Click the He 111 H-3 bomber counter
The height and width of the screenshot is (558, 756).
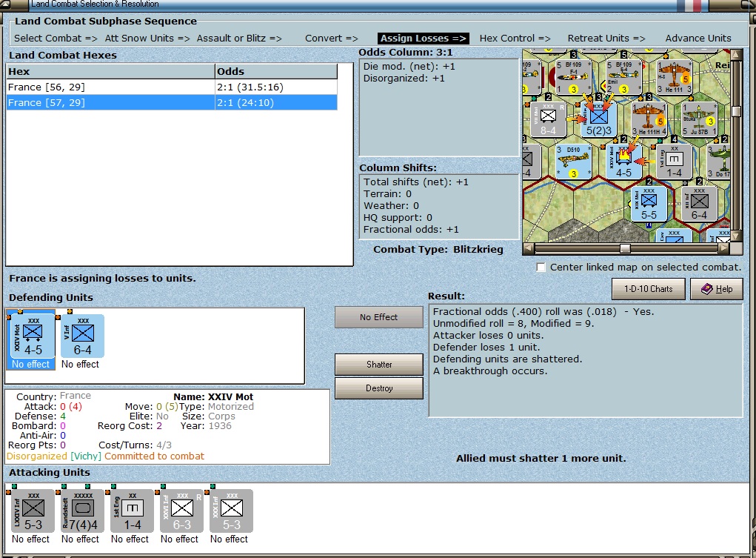point(674,76)
